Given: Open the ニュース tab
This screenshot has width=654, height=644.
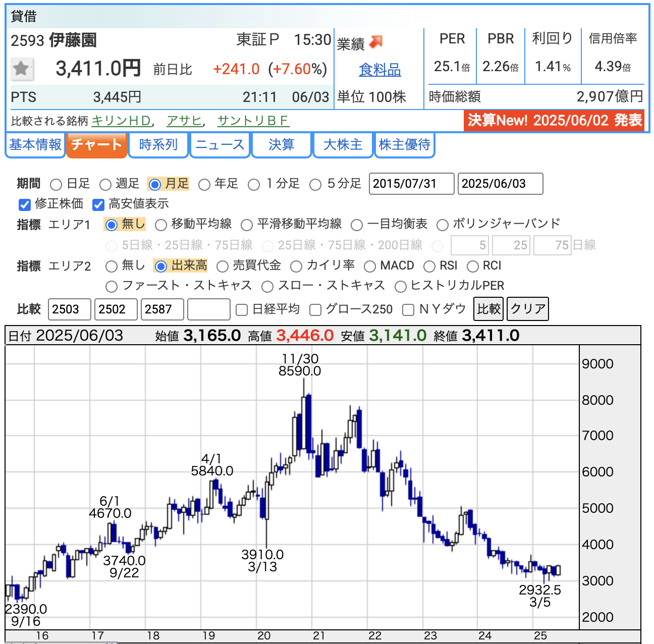Looking at the screenshot, I should [220, 145].
